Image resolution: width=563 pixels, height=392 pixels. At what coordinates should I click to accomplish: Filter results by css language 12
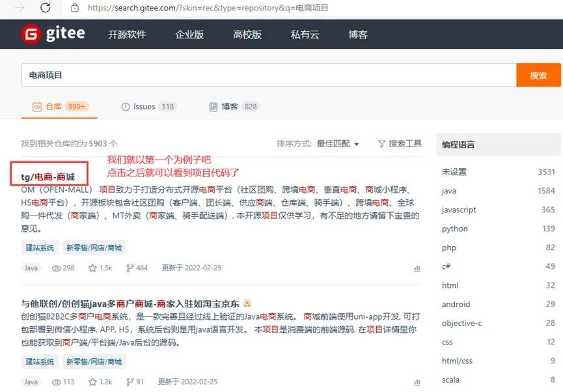(x=499, y=342)
